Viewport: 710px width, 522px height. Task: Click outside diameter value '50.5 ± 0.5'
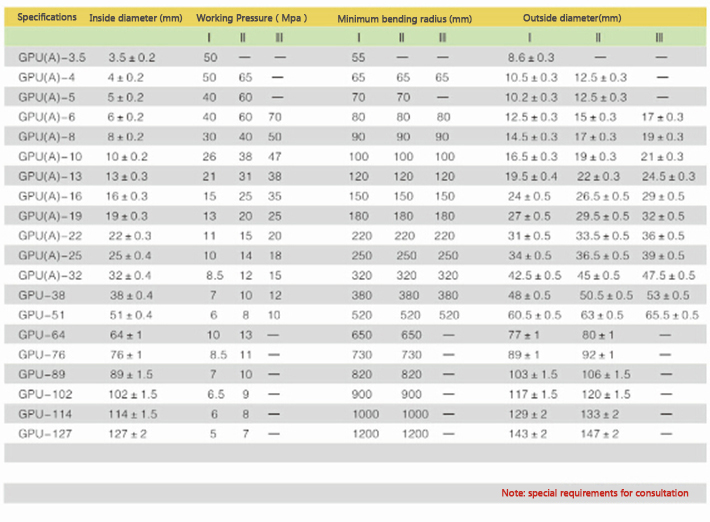coord(606,296)
